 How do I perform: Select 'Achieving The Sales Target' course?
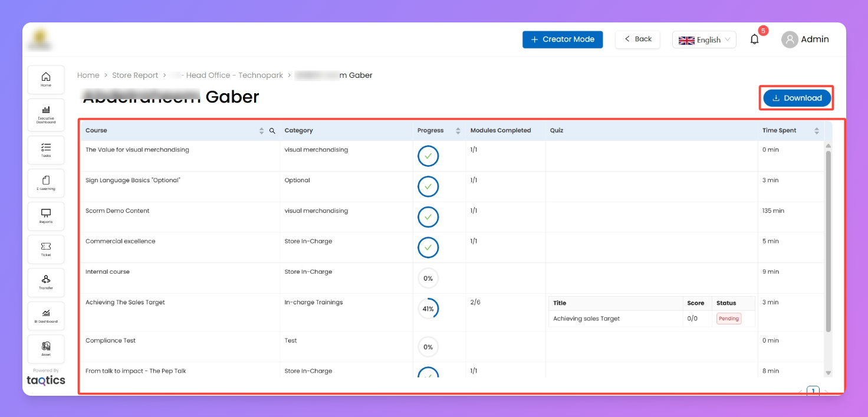click(x=125, y=303)
